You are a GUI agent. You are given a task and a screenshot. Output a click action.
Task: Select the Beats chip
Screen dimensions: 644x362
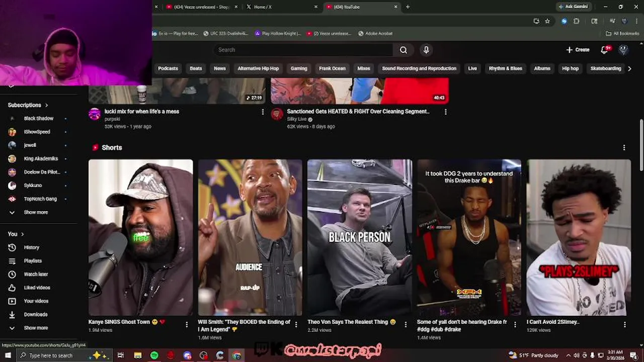pos(196,68)
